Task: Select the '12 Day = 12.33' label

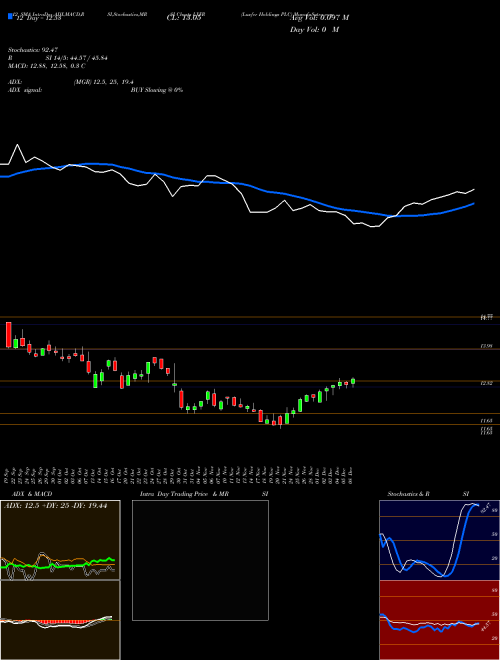Action: (x=39, y=18)
